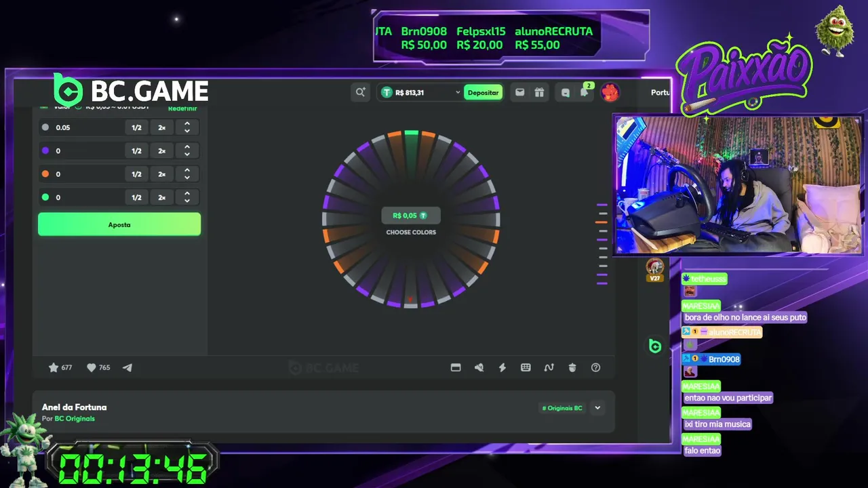Screen dimensions: 868x488
Task: Select the orange color dot
Action: point(45,174)
